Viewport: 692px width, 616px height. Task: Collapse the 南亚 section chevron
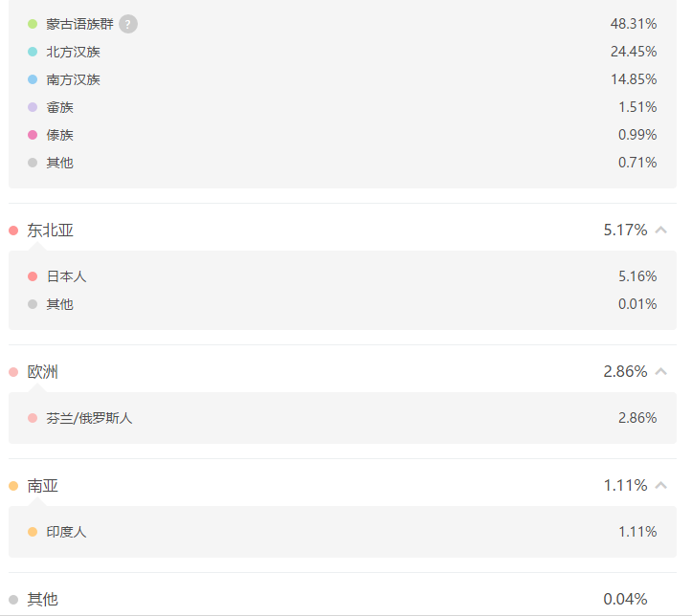(x=660, y=485)
